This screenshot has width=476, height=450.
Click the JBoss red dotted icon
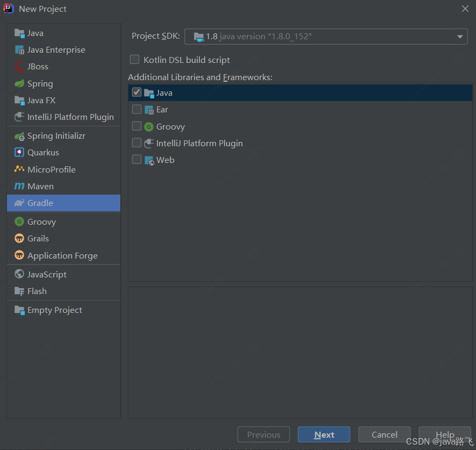(x=19, y=66)
